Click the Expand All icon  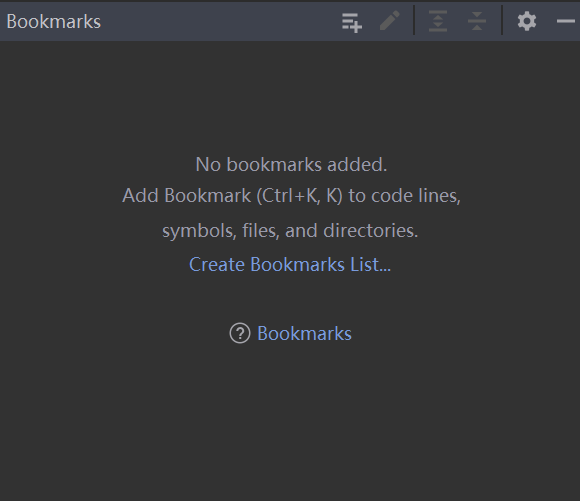438,21
